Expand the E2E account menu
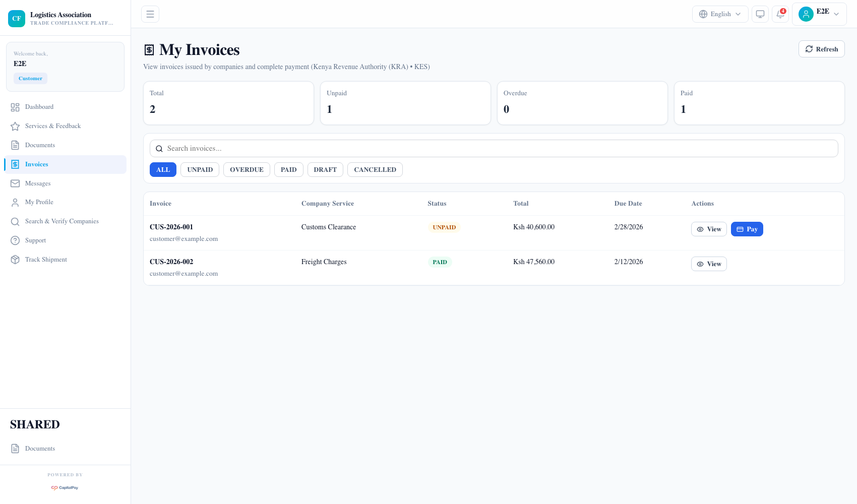Viewport: 857px width, 504px height. [819, 14]
